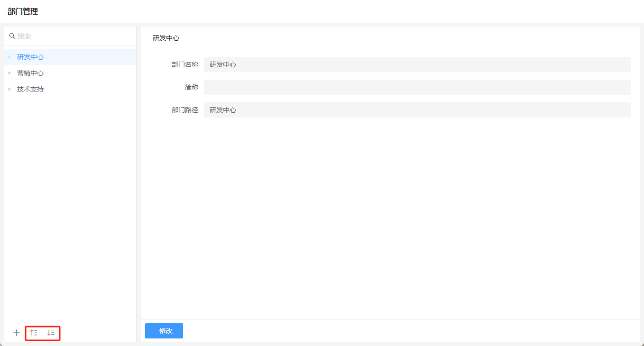Click the move down sort icon

(51, 333)
